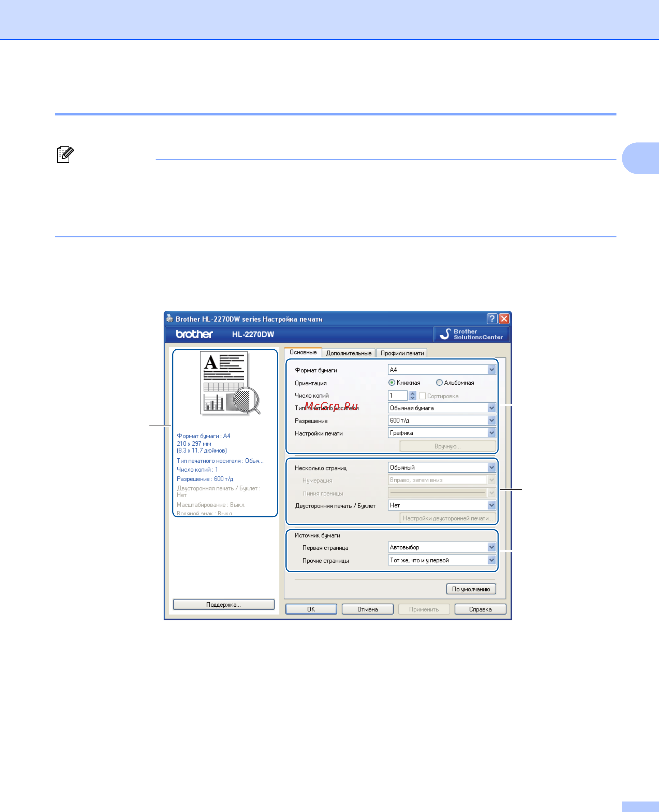The height and width of the screenshot is (812, 659).
Task: Click the Справка button
Action: (480, 609)
